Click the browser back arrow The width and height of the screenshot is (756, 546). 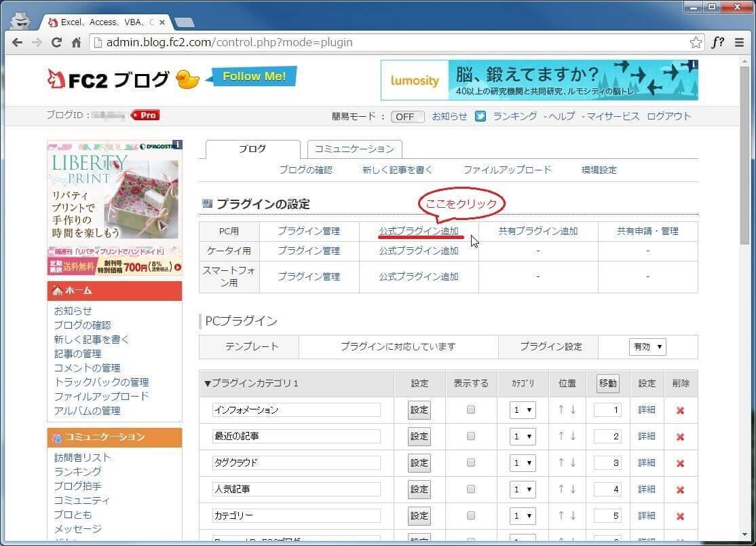18,42
